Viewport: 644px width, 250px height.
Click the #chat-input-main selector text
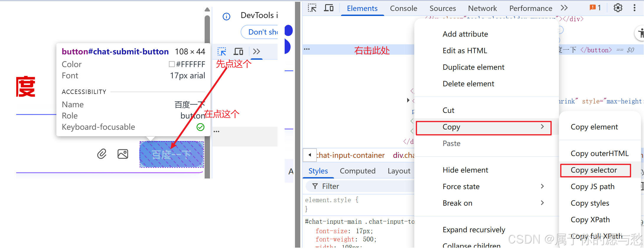pyautogui.click(x=333, y=221)
